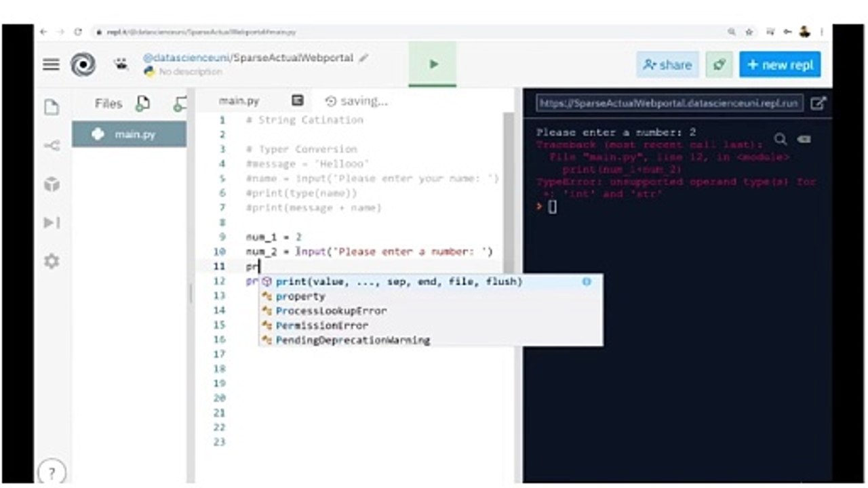Open the debugger sidebar icon

coord(52,223)
